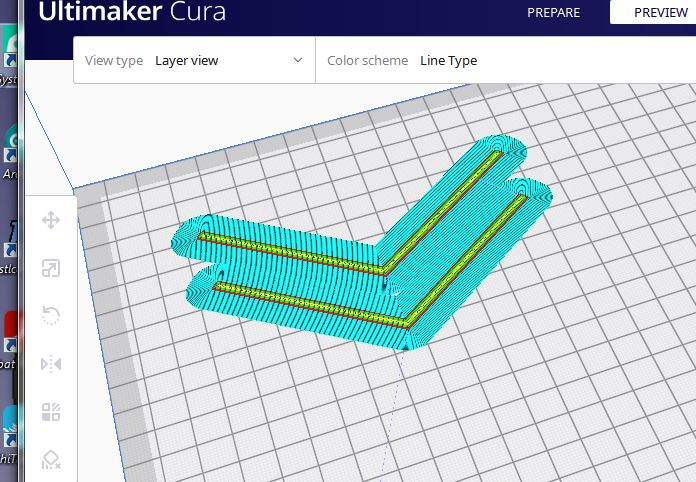Select the Move tool in Cura's toolbar
Viewport: 696px width, 482px height.
(x=51, y=220)
